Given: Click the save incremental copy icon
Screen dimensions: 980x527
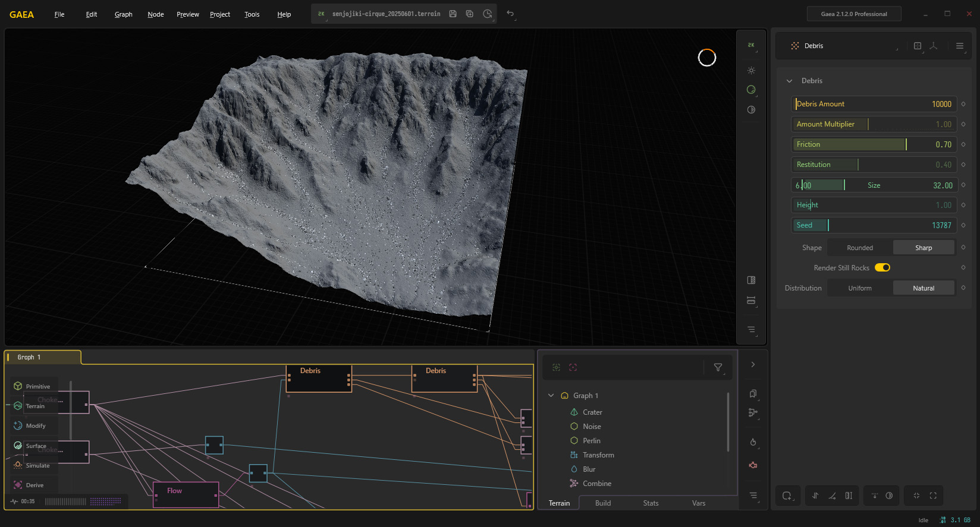Looking at the screenshot, I should pyautogui.click(x=470, y=14).
